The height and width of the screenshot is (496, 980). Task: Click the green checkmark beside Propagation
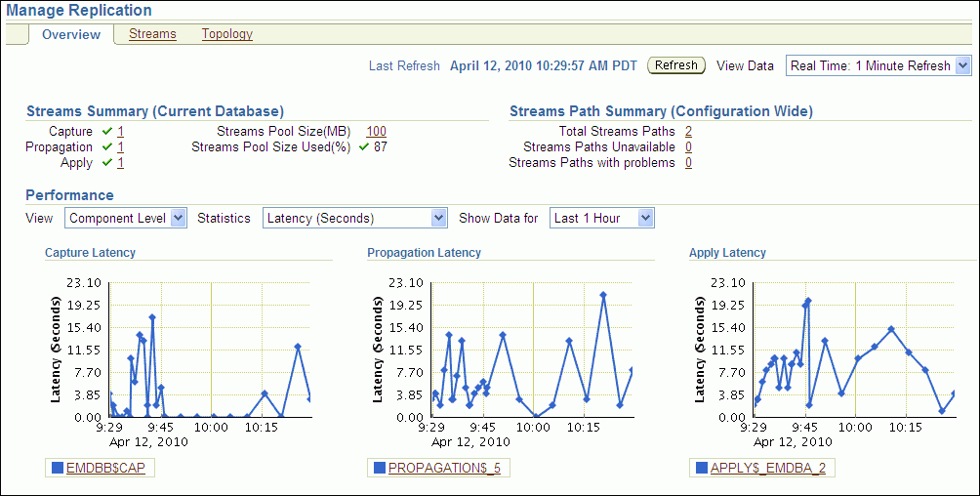(106, 147)
